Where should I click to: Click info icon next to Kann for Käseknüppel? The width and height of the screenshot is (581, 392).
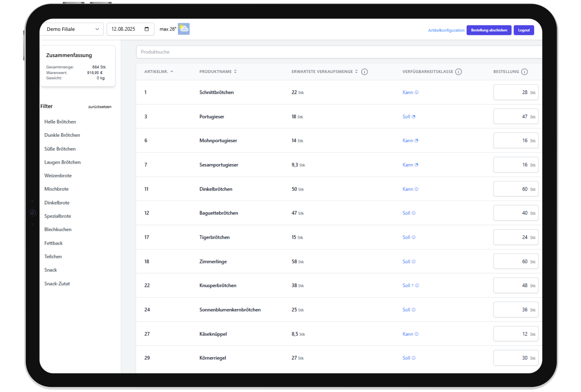(417, 334)
